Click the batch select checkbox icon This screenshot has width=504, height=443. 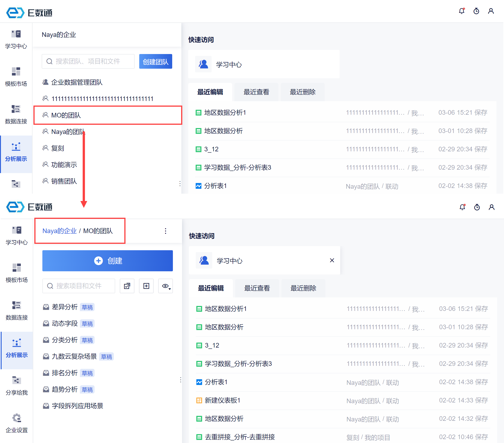127,286
